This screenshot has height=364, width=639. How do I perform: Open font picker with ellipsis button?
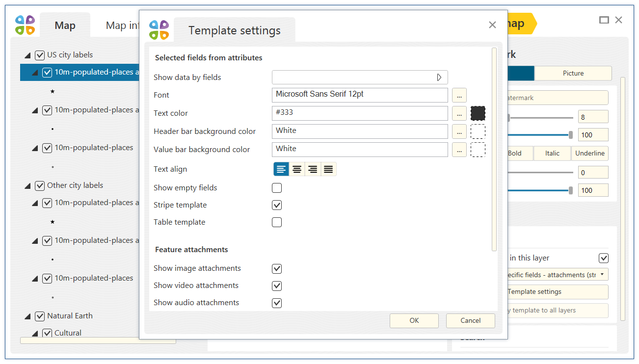coord(459,95)
